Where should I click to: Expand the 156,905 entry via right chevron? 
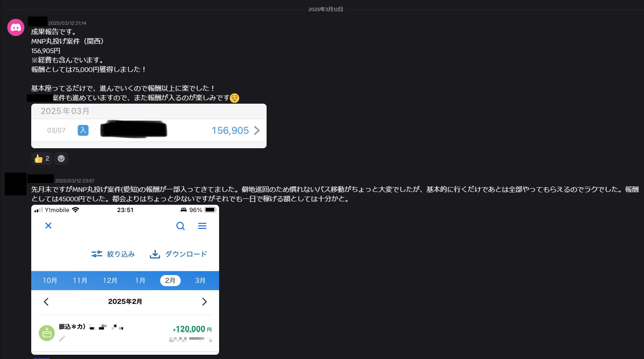[257, 130]
